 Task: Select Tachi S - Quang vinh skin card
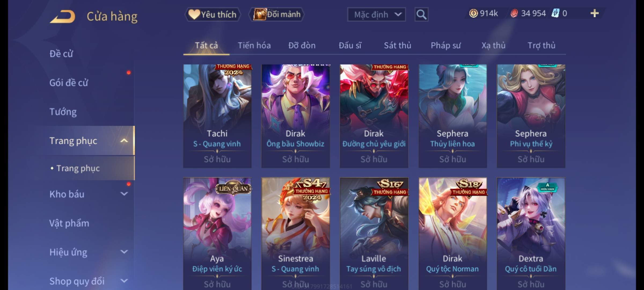pos(217,116)
